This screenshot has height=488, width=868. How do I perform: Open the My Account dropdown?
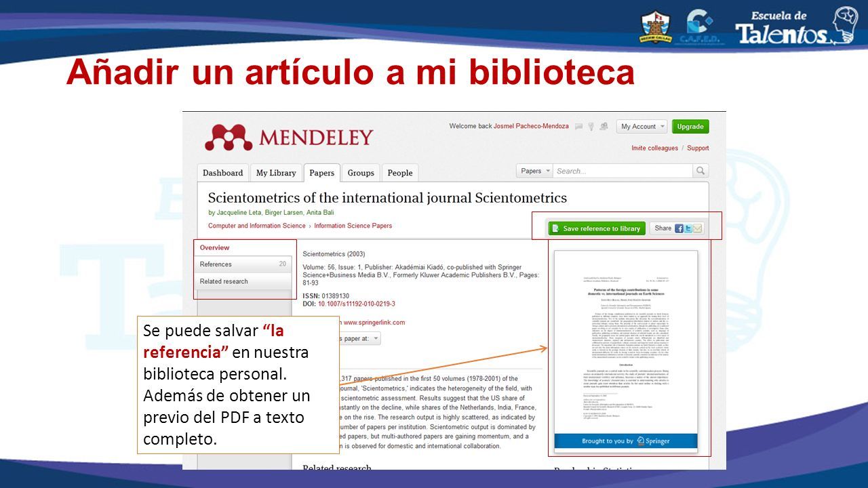tap(642, 127)
